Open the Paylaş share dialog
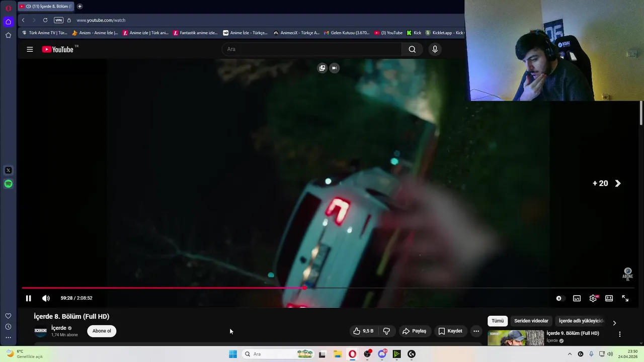 click(414, 331)
